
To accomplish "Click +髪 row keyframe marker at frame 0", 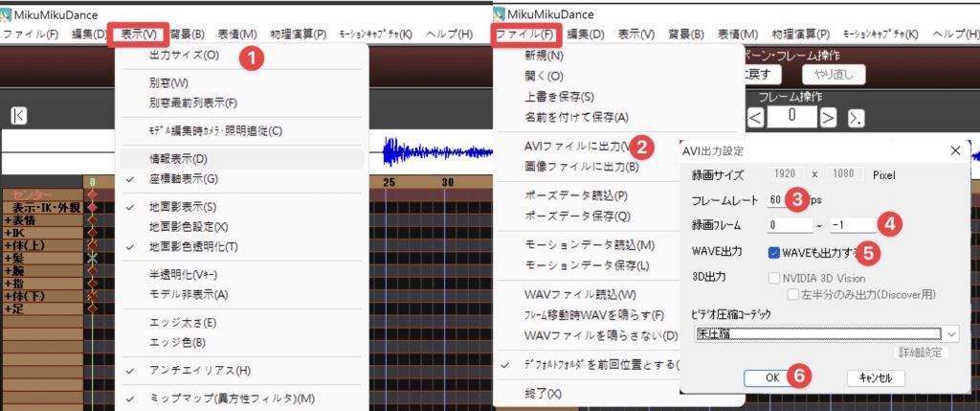I will pos(93,258).
